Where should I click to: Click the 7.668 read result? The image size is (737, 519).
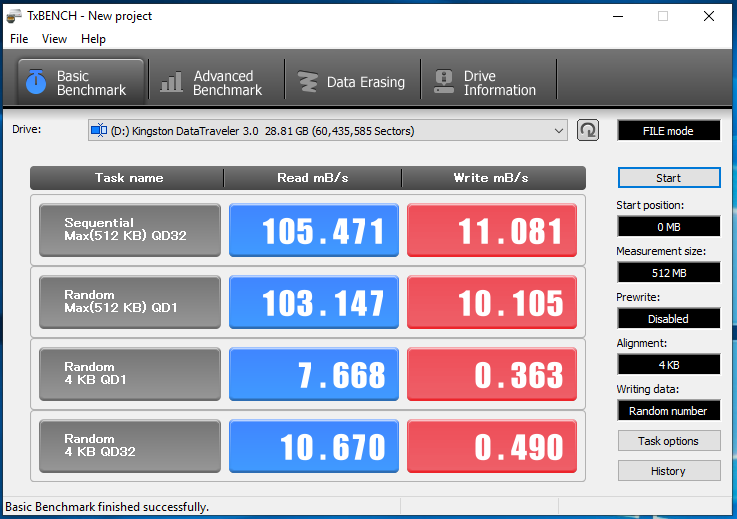point(314,374)
